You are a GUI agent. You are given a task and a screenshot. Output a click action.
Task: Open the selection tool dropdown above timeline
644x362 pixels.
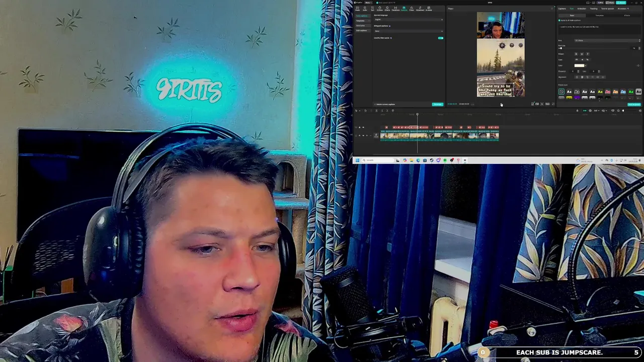click(360, 111)
